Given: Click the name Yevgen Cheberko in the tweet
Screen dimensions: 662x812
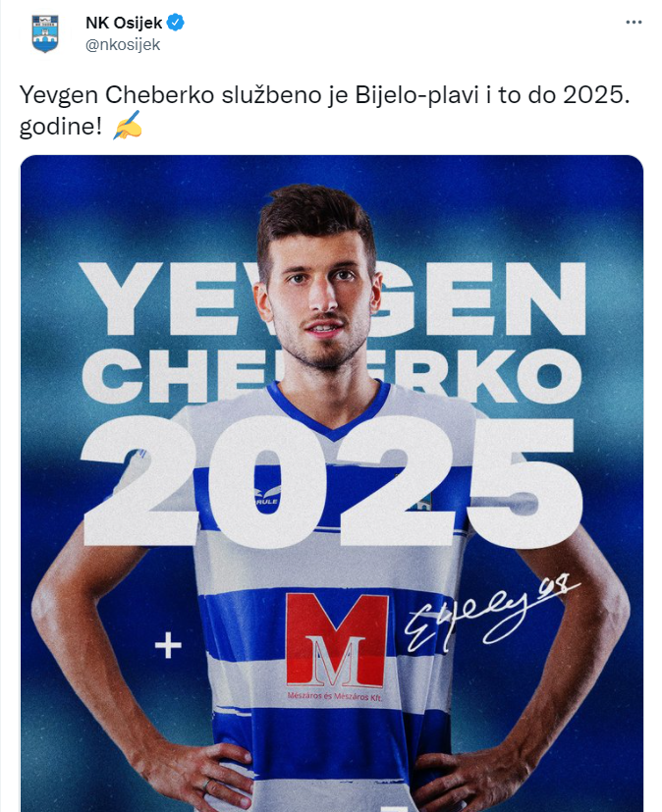Looking at the screenshot, I should tap(117, 95).
